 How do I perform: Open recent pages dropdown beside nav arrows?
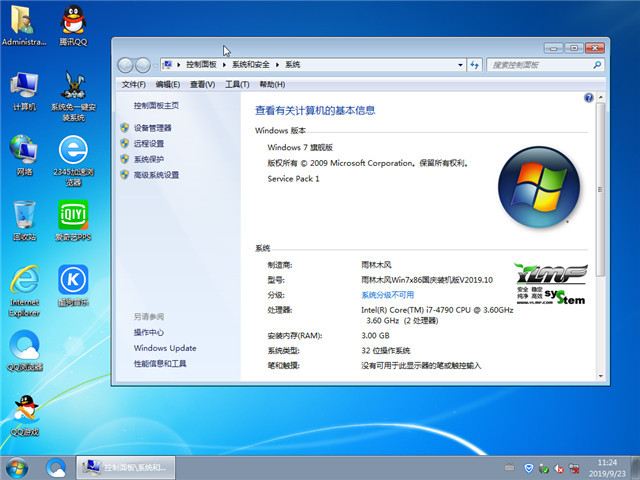(155, 65)
